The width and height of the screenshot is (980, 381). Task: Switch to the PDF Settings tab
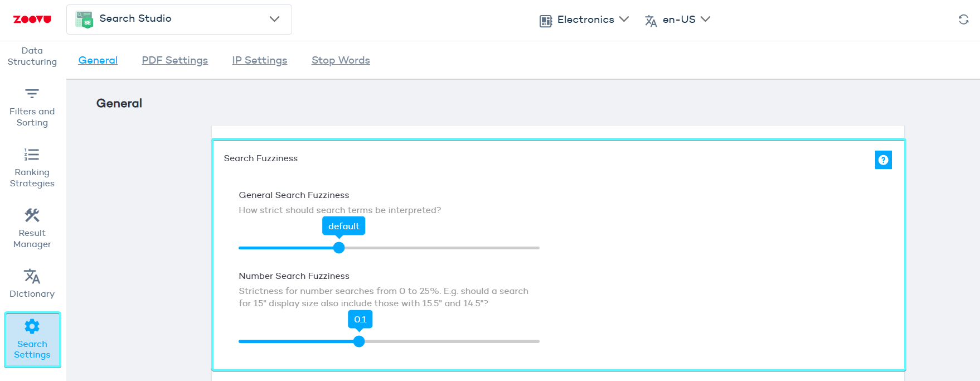tap(174, 60)
